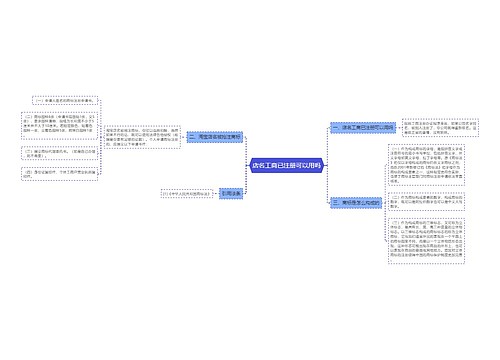Viewport: 500px width, 360px height.
Task: Select note (三) about 三维标志 under branch 三
Action: tap(426, 241)
